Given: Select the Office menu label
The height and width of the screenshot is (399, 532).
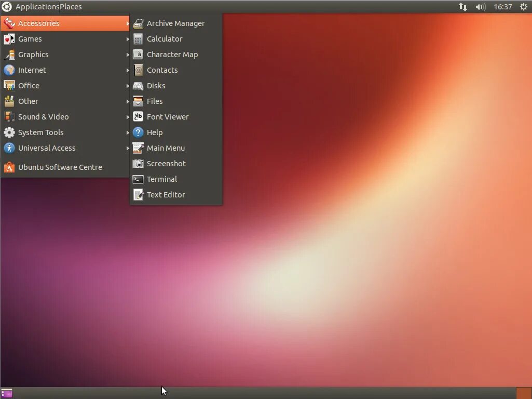Looking at the screenshot, I should click(x=29, y=86).
